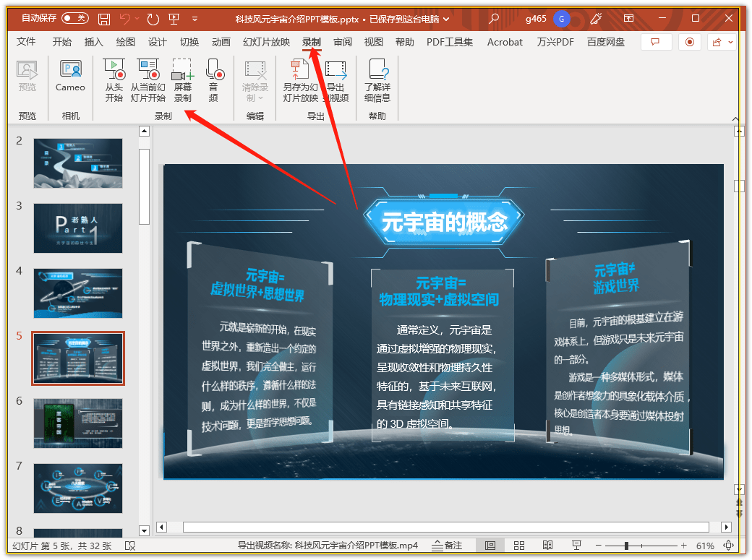Click the 61% zoom level
Screen dimensions: 752x560
coord(705,546)
